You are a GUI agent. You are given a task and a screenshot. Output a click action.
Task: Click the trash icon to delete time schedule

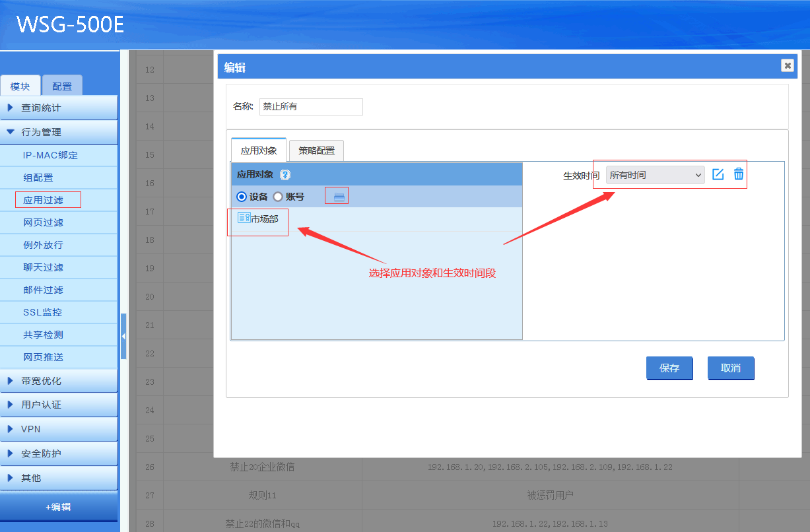739,174
